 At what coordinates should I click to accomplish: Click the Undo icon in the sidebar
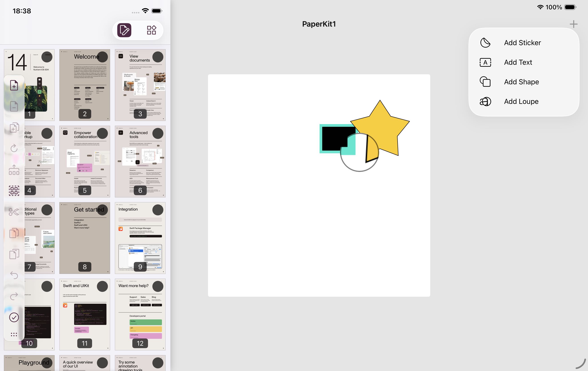click(x=14, y=275)
